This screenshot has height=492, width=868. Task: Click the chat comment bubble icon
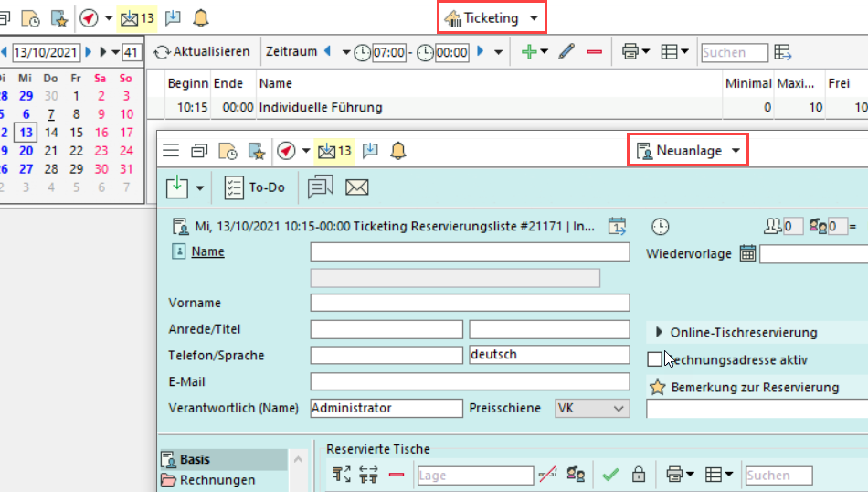320,187
